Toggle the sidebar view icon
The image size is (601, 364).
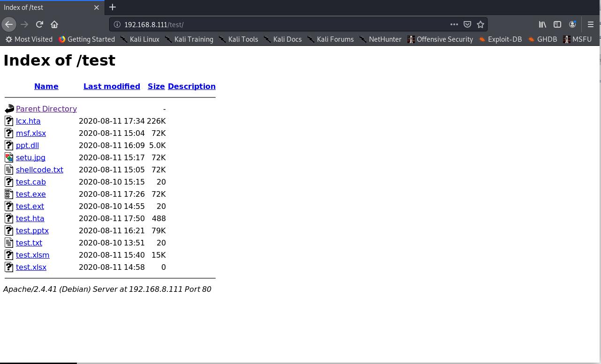557,24
